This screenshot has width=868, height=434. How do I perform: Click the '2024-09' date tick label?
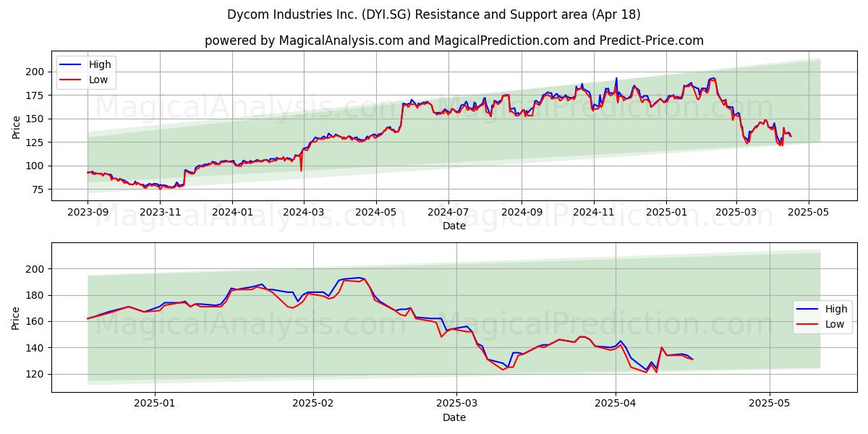coord(522,213)
